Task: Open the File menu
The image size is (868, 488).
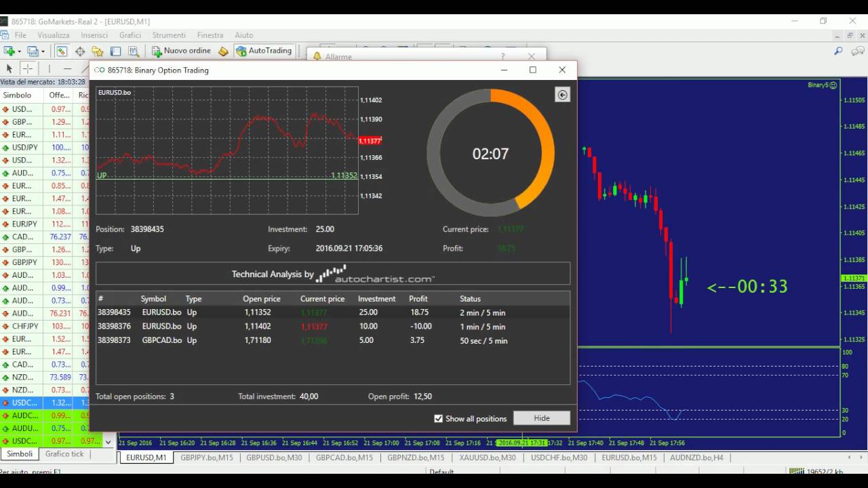Action: click(20, 35)
